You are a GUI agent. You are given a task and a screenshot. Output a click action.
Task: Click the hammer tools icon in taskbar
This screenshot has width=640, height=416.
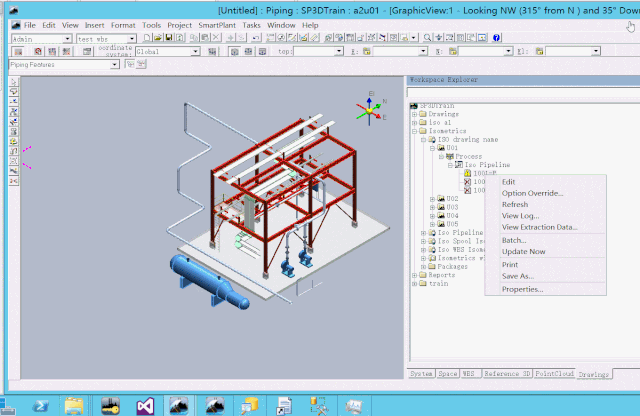tap(319, 406)
